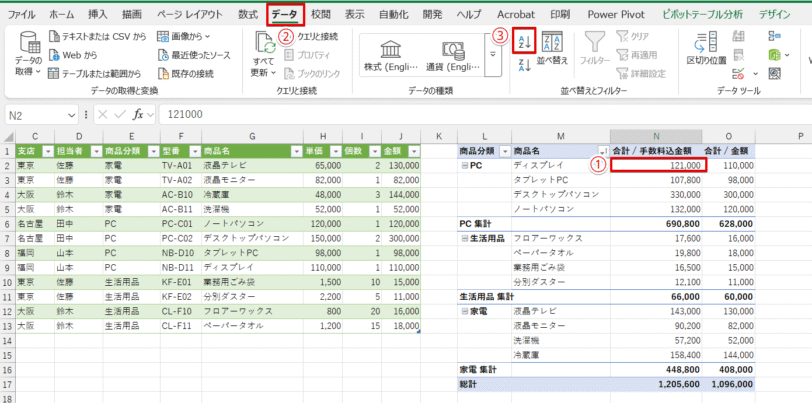Open the 画像から import option
Screen dimensions: 812x403
(184, 36)
